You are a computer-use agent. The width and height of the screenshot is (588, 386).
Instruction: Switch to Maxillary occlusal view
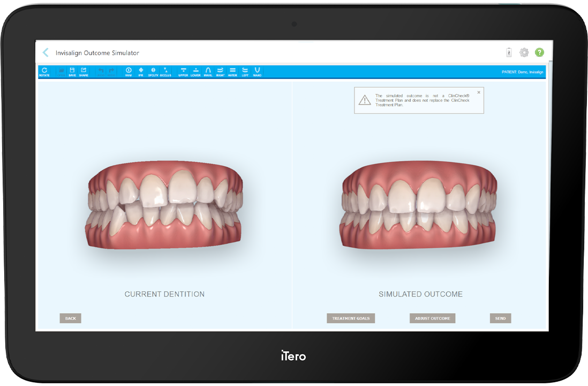click(x=208, y=72)
